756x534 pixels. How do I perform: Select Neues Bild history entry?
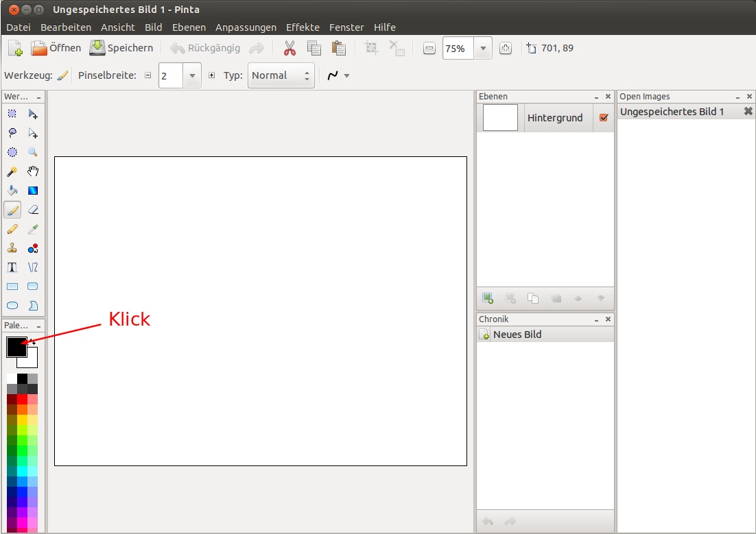point(516,335)
